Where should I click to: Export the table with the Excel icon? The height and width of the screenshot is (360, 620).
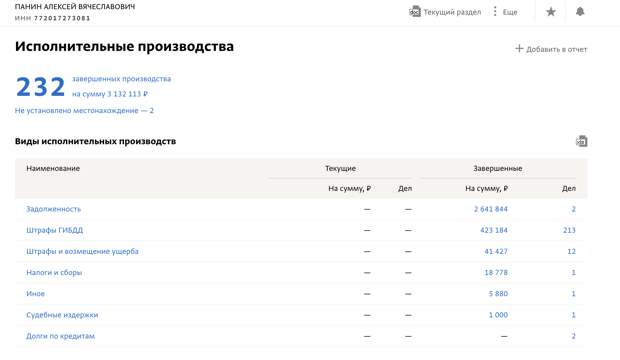pyautogui.click(x=582, y=141)
